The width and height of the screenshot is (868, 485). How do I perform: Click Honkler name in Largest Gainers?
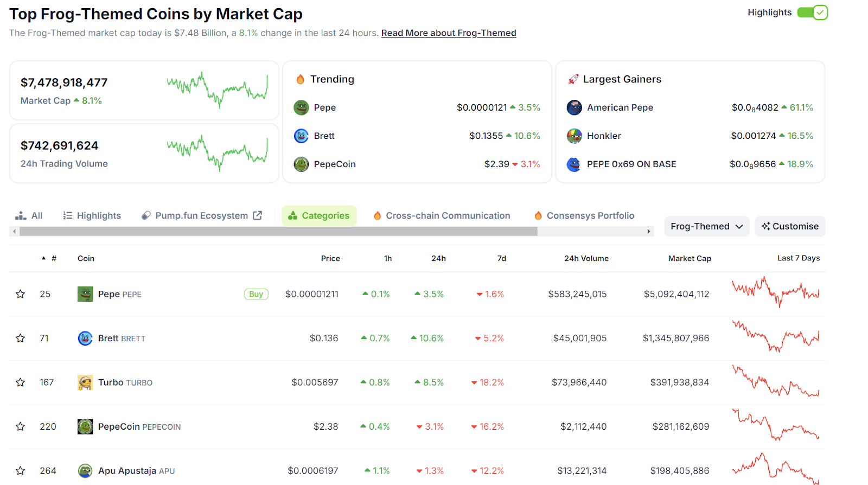click(604, 136)
